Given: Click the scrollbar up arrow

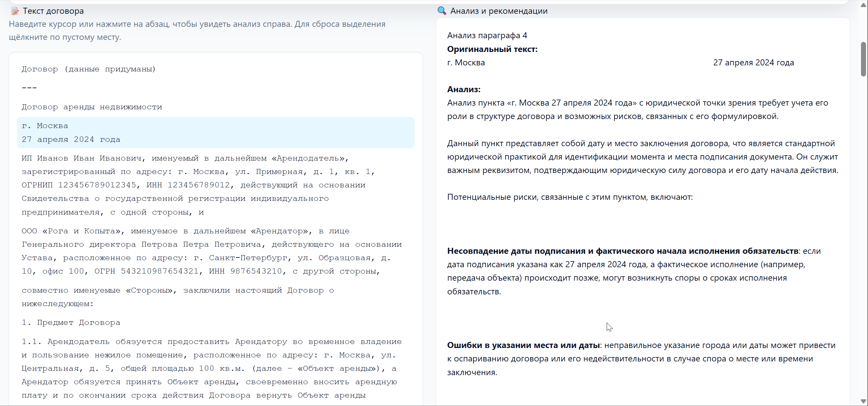Looking at the screenshot, I should pyautogui.click(x=864, y=5).
